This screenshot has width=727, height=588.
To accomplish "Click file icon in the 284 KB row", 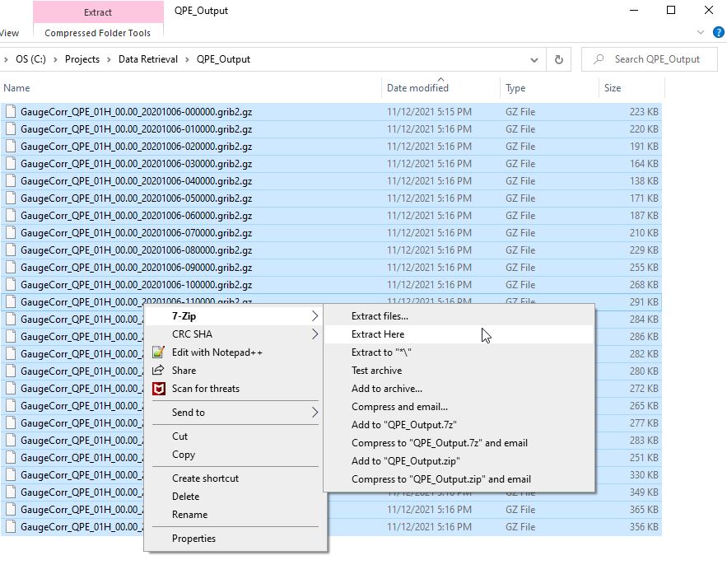I will click(x=11, y=319).
